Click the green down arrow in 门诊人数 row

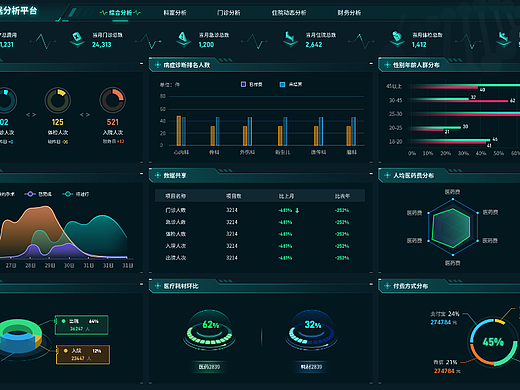point(297,210)
